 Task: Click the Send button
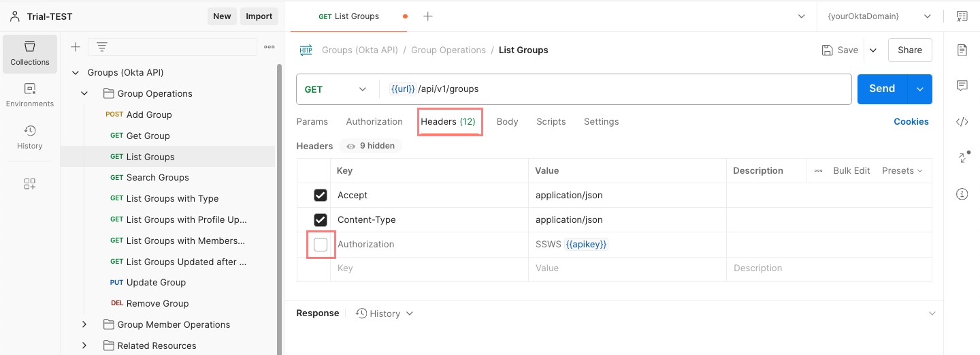pyautogui.click(x=882, y=89)
